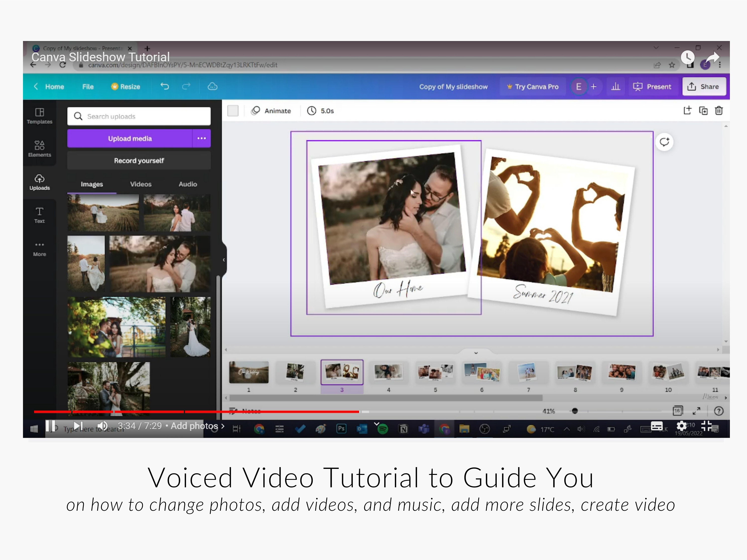This screenshot has height=560, width=747.
Task: Click the Upload media button
Action: (x=130, y=138)
